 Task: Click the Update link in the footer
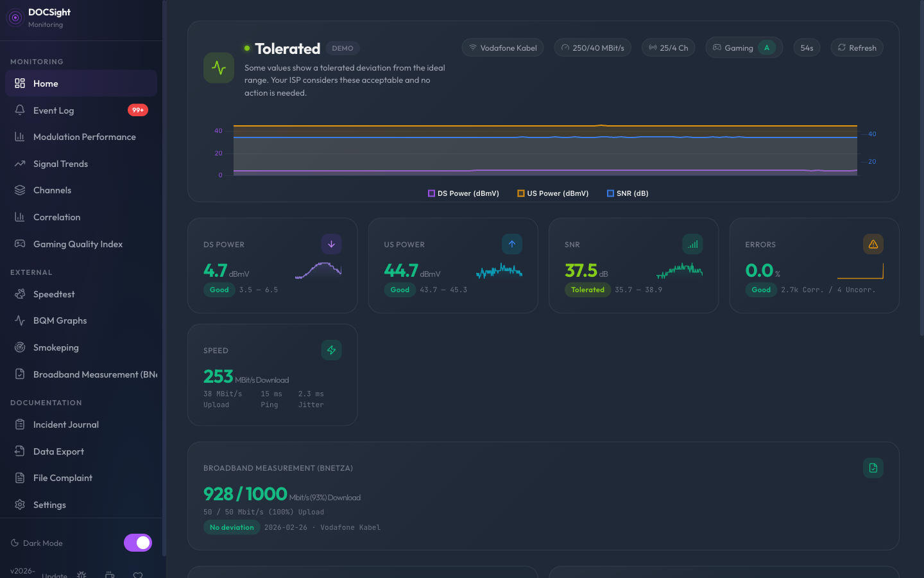pos(54,575)
